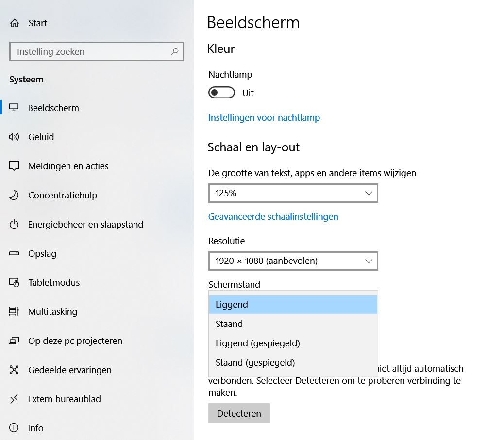This screenshot has width=504, height=440.
Task: Select Liggend (gespiegeld) from the list
Action: 258,343
